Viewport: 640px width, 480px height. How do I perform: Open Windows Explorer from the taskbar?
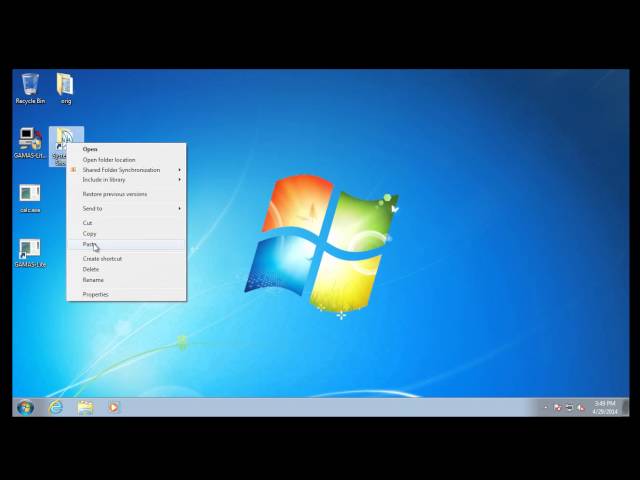(x=85, y=407)
